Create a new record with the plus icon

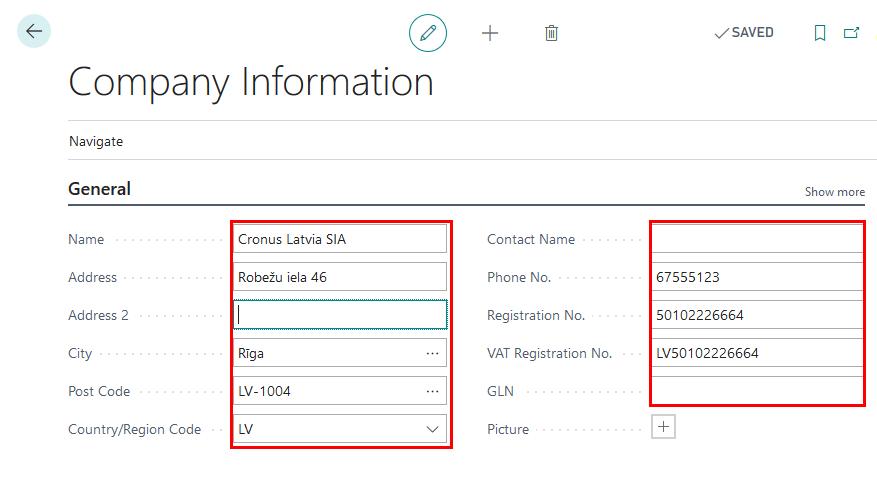pos(490,33)
